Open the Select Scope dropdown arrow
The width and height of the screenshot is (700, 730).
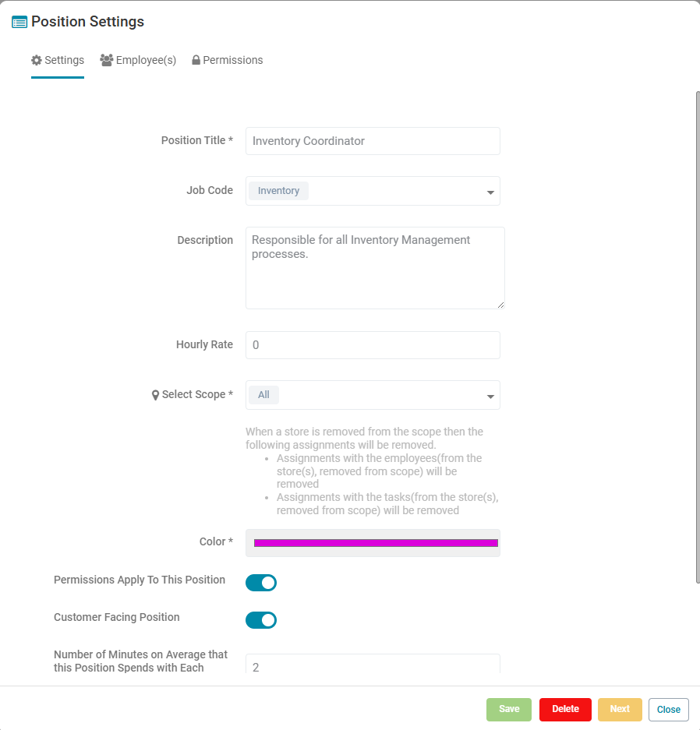pos(490,397)
